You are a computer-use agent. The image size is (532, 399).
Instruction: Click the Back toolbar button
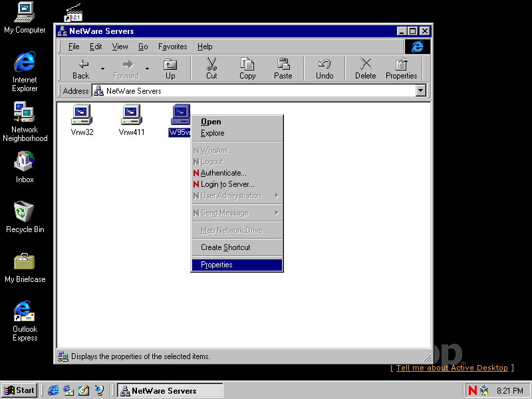[x=81, y=69]
